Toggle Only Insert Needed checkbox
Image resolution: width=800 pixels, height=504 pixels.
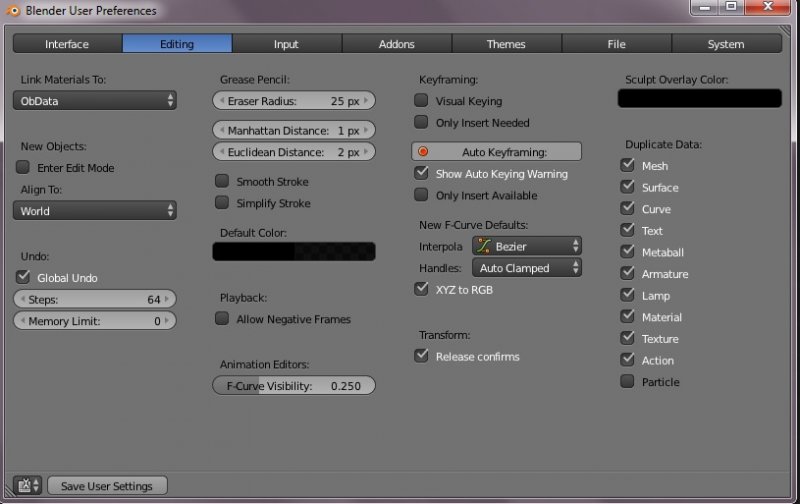point(421,122)
